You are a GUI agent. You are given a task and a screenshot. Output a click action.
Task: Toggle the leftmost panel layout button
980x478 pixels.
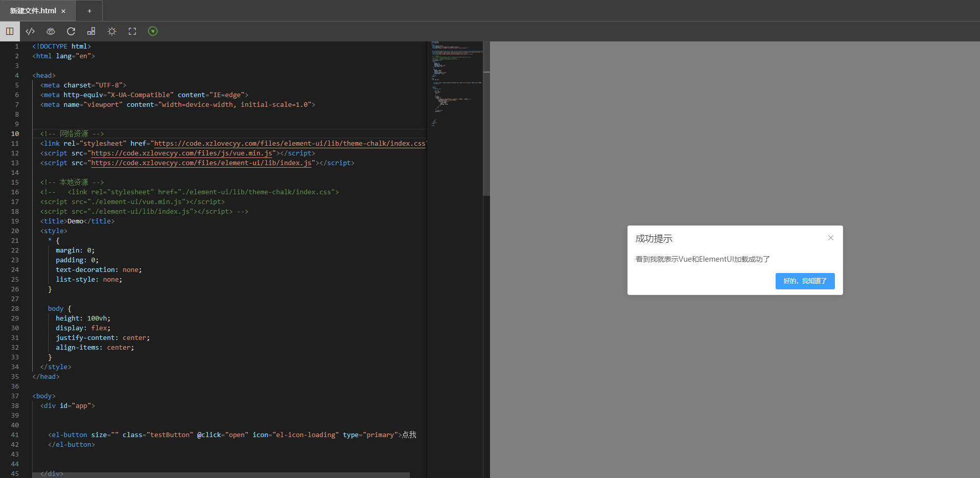(x=10, y=31)
